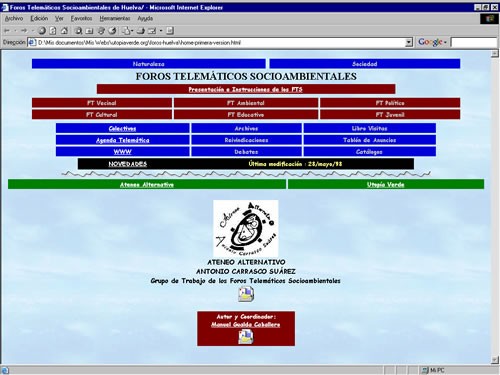500x375 pixels.
Task: Click the Ateneo Alternativo logo image
Action: click(246, 228)
